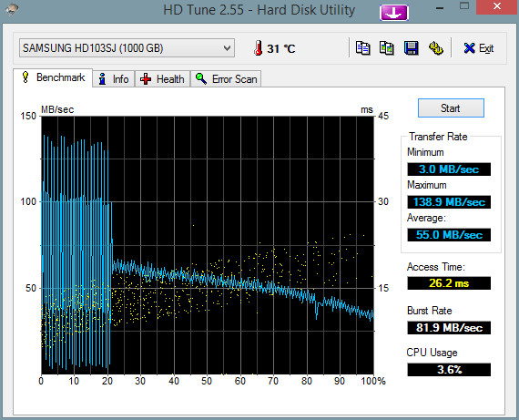Image resolution: width=519 pixels, height=420 pixels.
Task: Click the Maximum 138.9 MB/sec field
Action: point(449,201)
